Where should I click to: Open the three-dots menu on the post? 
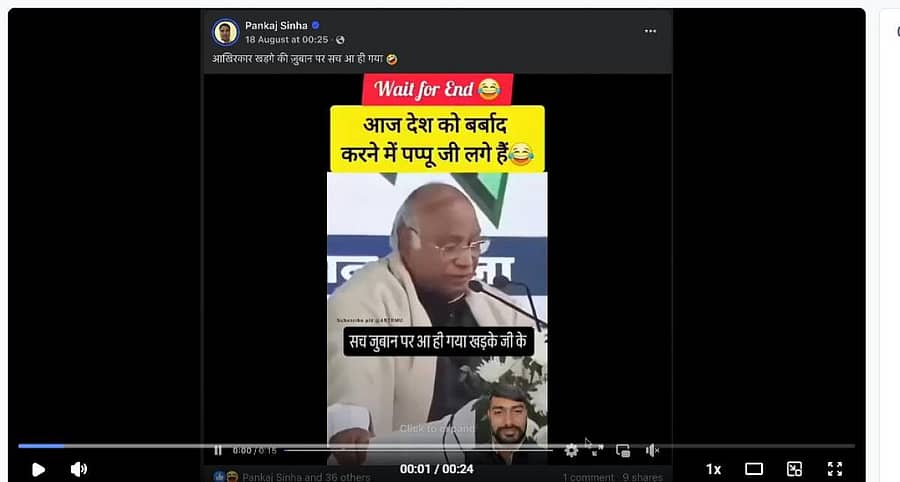(x=650, y=31)
